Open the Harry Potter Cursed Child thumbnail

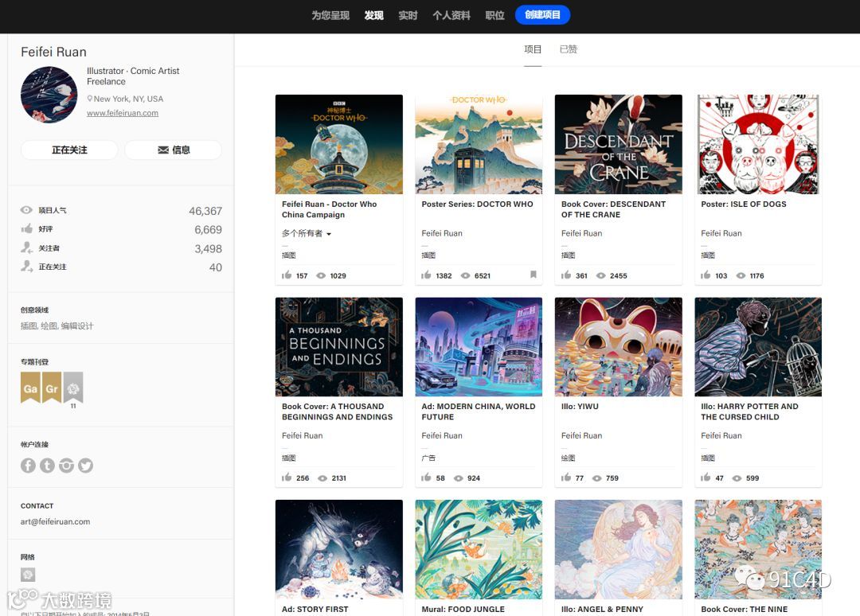(x=758, y=347)
